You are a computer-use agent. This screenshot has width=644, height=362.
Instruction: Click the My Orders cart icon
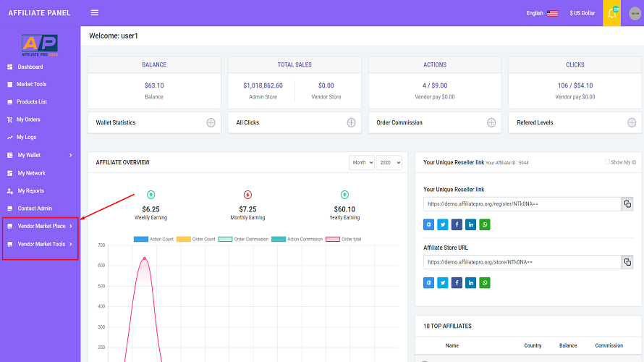(x=10, y=119)
